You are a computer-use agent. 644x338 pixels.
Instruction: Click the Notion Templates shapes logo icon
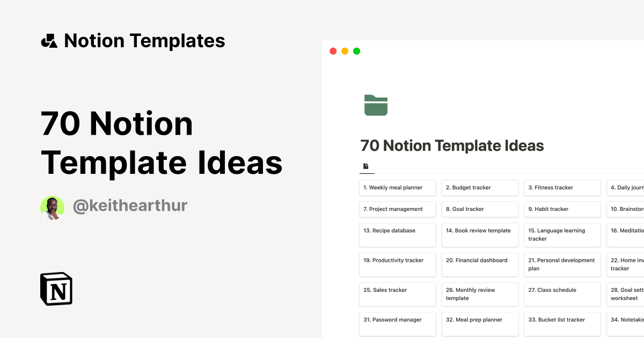click(x=49, y=41)
